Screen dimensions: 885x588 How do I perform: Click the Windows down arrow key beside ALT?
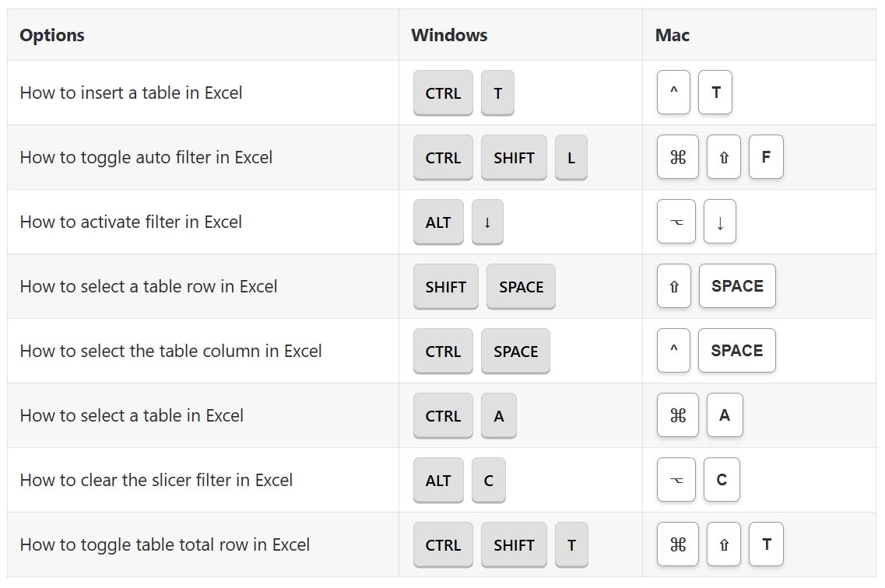point(487,222)
